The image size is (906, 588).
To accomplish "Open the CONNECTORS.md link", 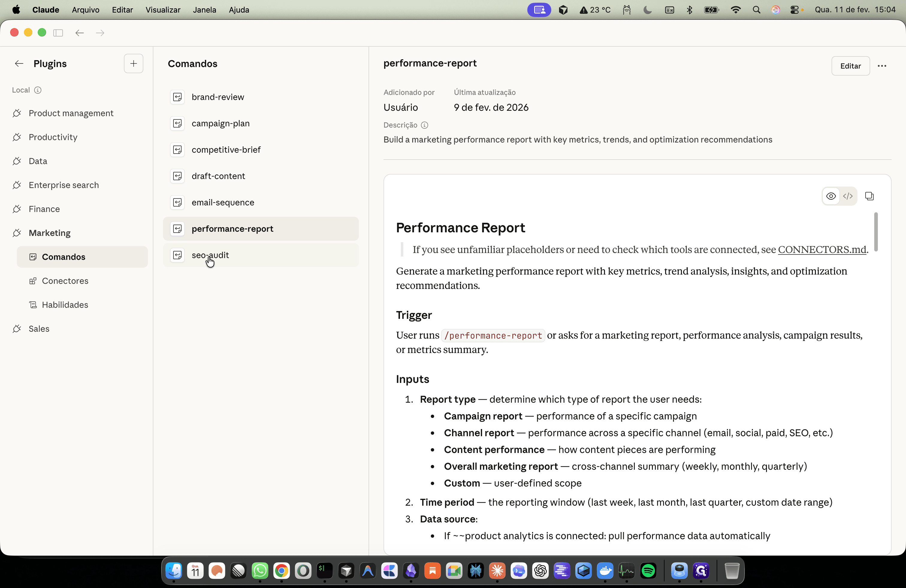I will [822, 249].
